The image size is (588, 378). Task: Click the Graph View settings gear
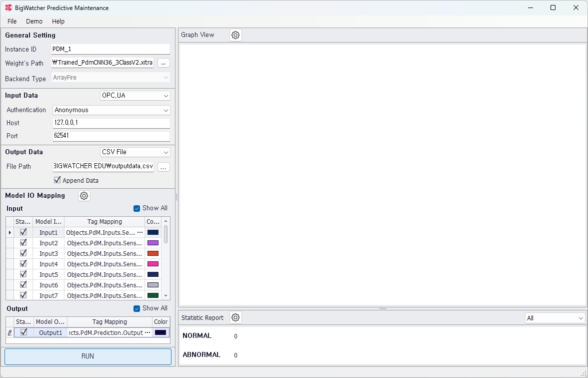pyautogui.click(x=235, y=35)
